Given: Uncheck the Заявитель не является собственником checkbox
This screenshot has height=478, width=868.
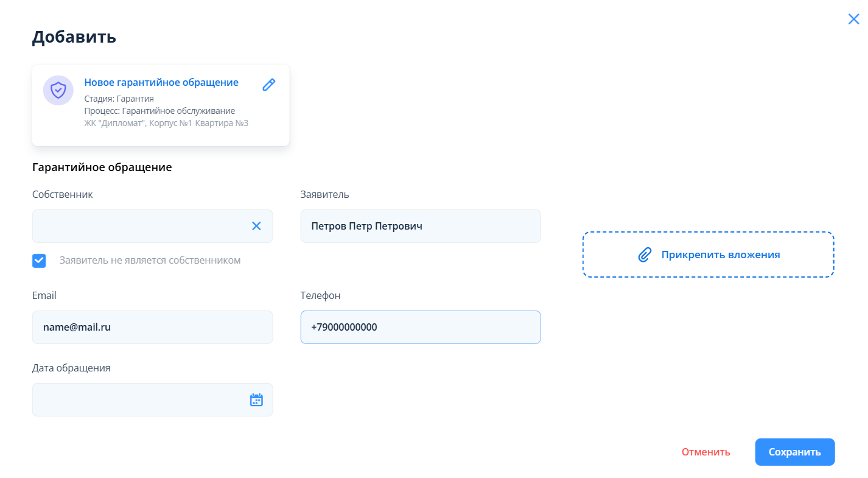Looking at the screenshot, I should pos(39,261).
